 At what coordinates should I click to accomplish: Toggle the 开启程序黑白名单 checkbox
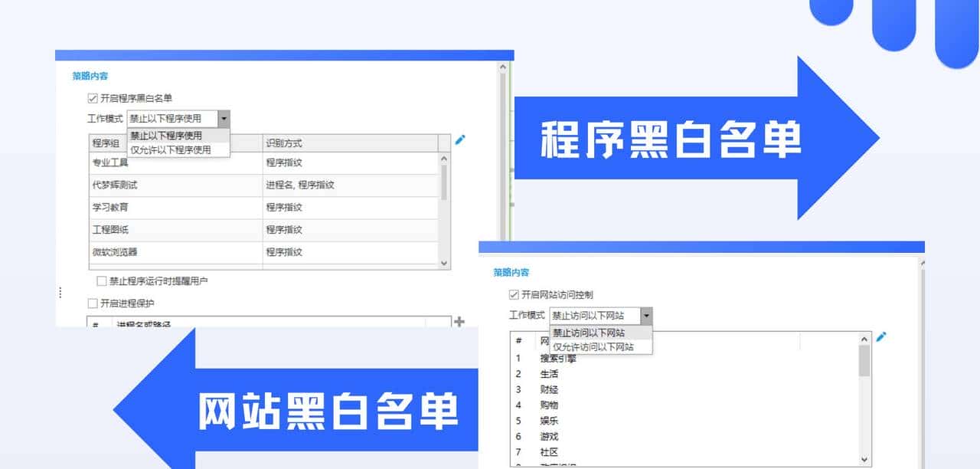[x=92, y=98]
